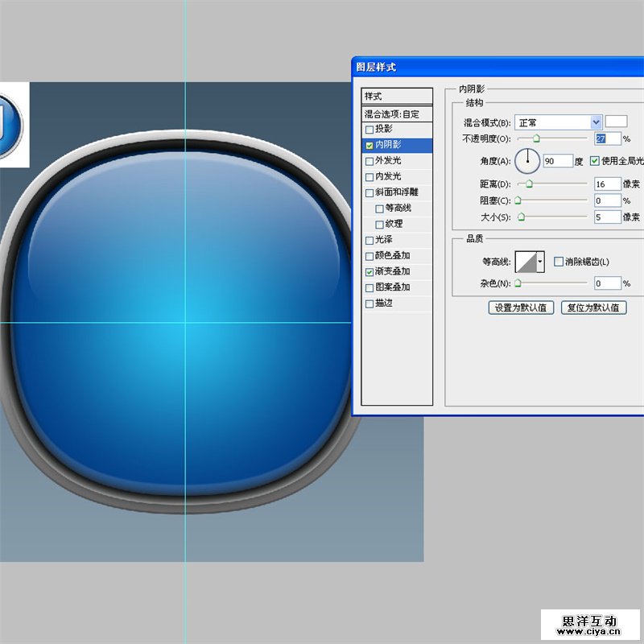Tick the 描边 (Stroke) checkbox
This screenshot has height=644, width=644.
[x=369, y=304]
